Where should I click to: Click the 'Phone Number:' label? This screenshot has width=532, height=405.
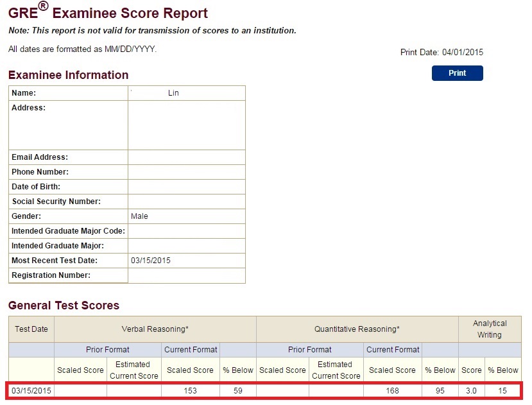(x=40, y=172)
